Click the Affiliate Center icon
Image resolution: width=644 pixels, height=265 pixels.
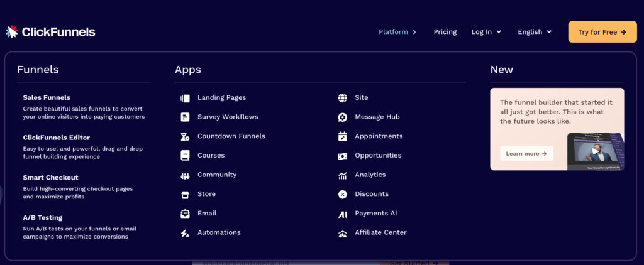343,234
